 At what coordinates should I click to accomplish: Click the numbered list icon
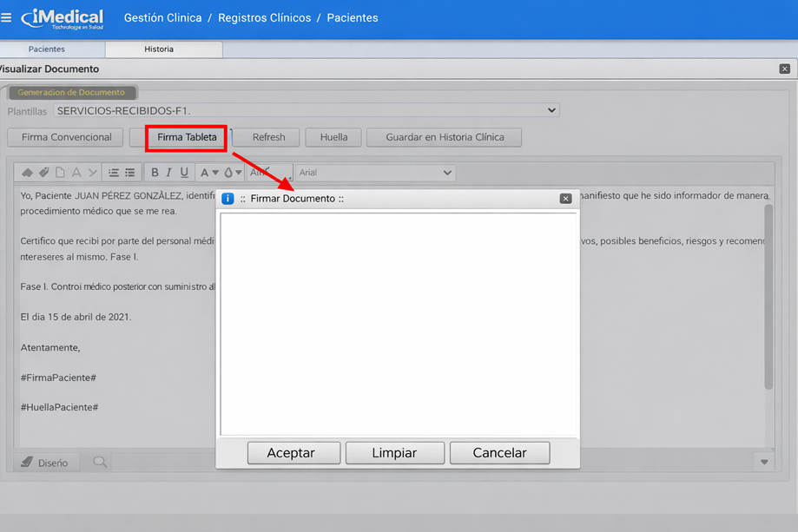coord(113,173)
